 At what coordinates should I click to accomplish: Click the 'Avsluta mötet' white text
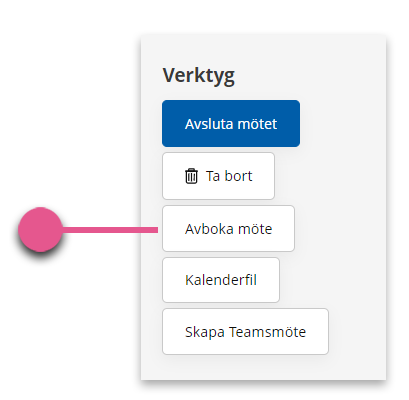(231, 124)
